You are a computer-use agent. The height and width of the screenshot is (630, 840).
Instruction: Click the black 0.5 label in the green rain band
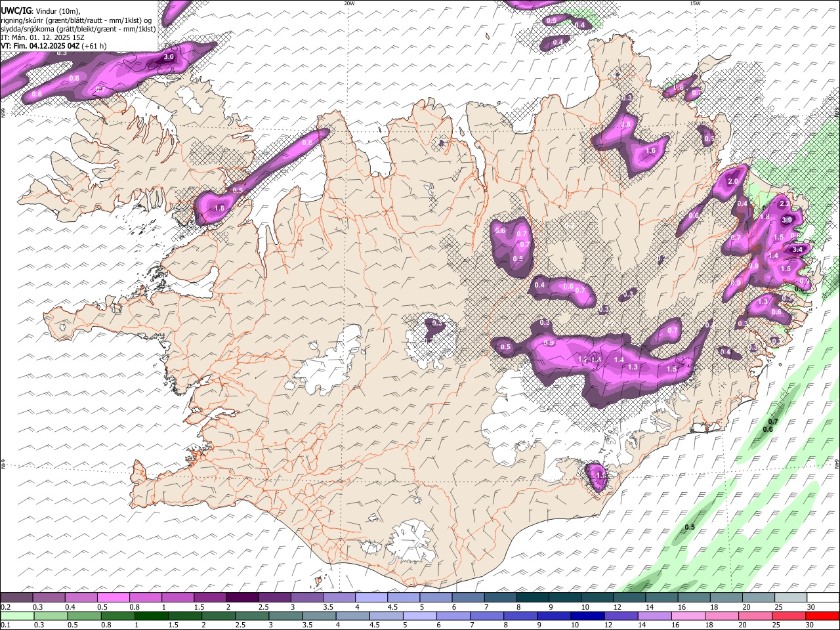point(690,527)
